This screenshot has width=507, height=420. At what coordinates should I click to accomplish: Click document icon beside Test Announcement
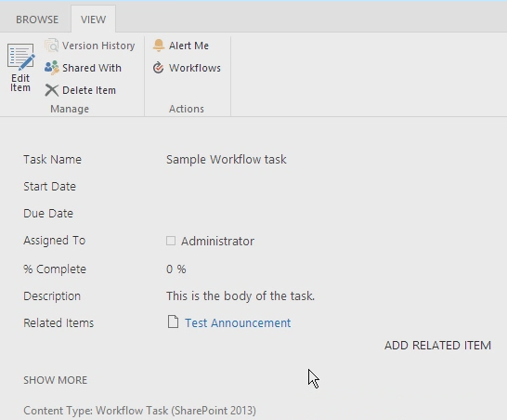pyautogui.click(x=173, y=322)
